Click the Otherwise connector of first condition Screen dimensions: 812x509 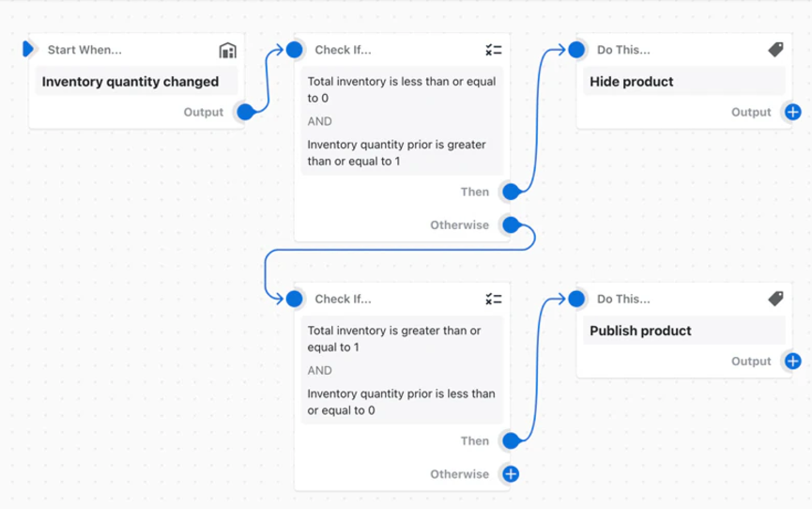point(511,225)
